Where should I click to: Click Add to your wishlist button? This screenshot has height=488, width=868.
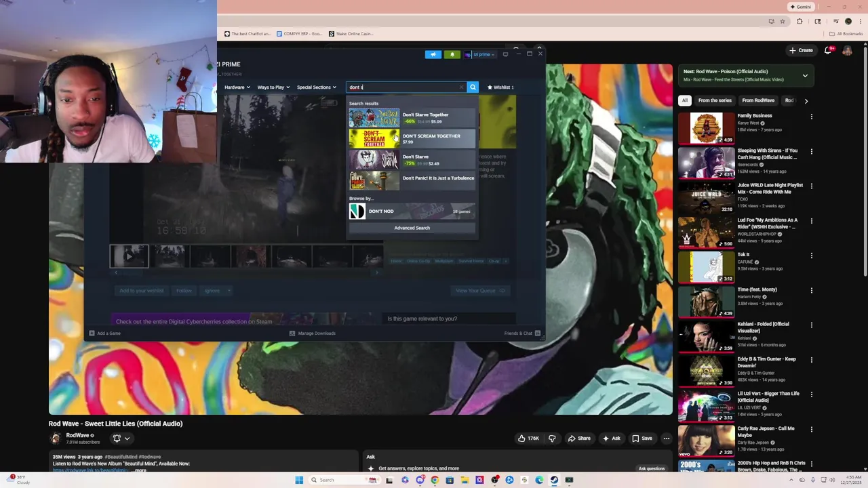[141, 291]
